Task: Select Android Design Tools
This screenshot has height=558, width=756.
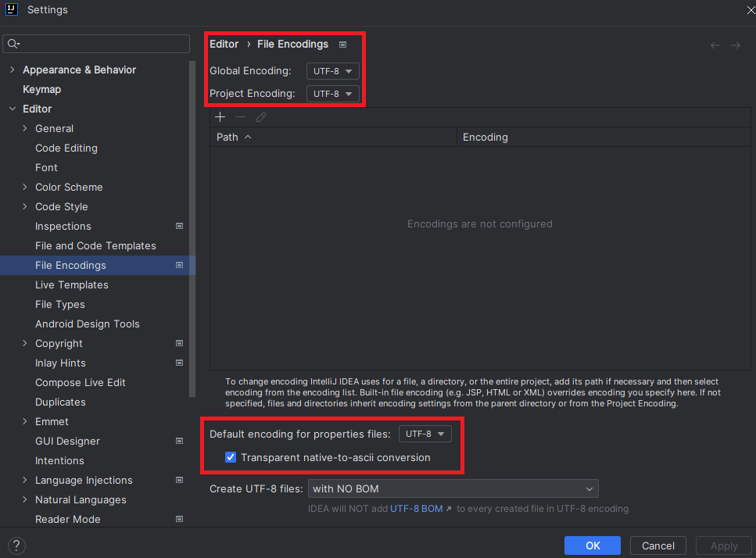Action: click(88, 324)
